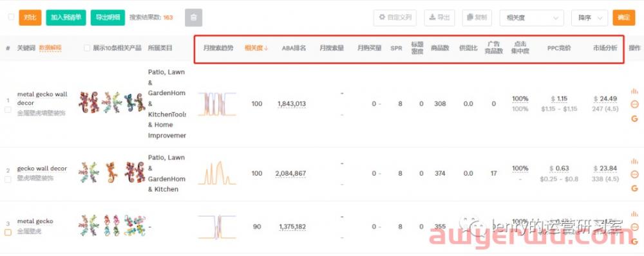Click the PPC竞价 column header
Viewport: 644px width, 256px height.
tap(559, 48)
